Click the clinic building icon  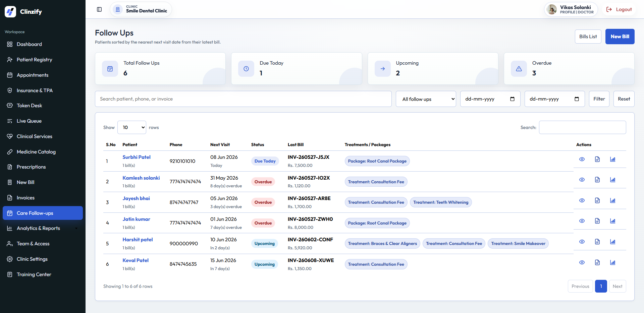pos(118,9)
